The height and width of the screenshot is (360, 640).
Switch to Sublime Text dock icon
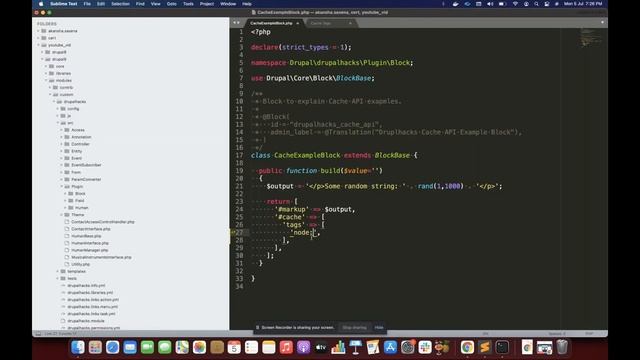(x=484, y=347)
